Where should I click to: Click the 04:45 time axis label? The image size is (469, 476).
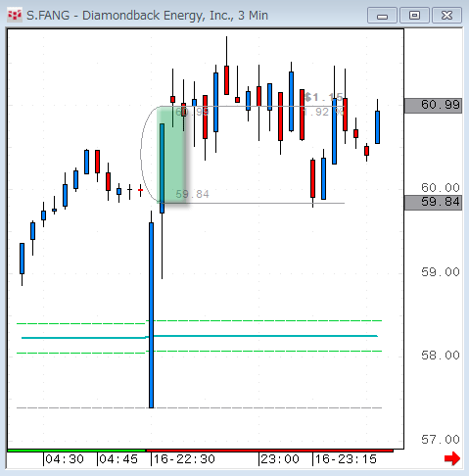click(118, 459)
